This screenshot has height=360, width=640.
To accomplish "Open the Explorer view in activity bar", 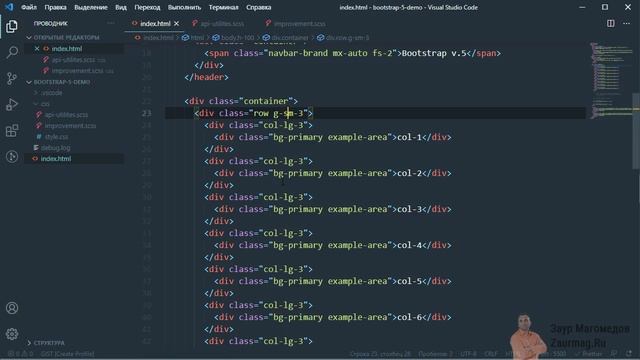I will tap(12, 27).
